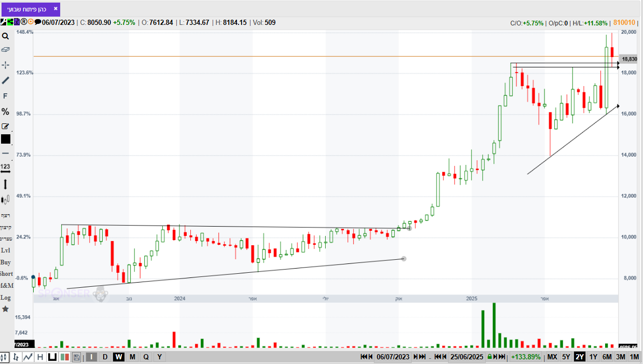This screenshot has height=364, width=643.
Task: Close the Hebrew chart tab
Action: [55, 8]
